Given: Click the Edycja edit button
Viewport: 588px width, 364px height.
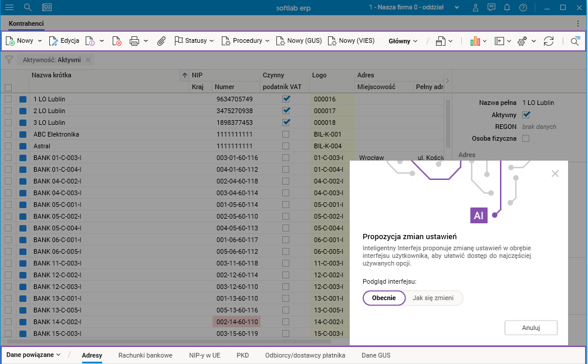Looking at the screenshot, I should tap(64, 41).
